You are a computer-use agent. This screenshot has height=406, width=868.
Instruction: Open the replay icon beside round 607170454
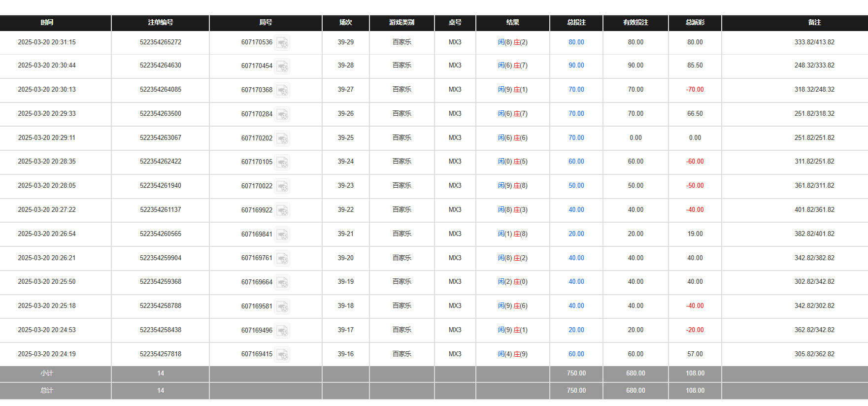point(282,66)
